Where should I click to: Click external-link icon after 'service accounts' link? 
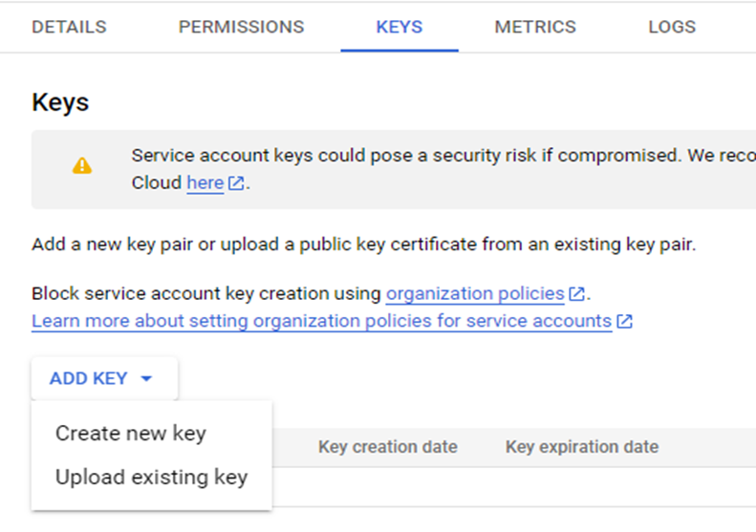tap(624, 321)
